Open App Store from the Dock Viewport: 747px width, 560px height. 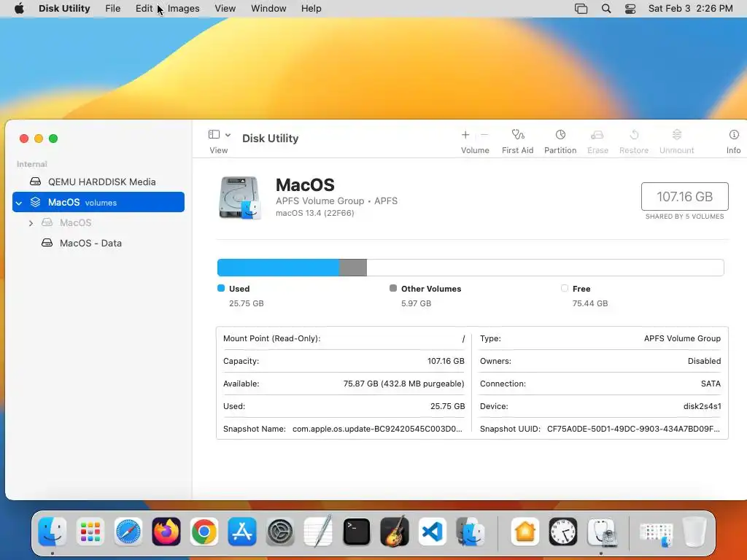pos(242,532)
